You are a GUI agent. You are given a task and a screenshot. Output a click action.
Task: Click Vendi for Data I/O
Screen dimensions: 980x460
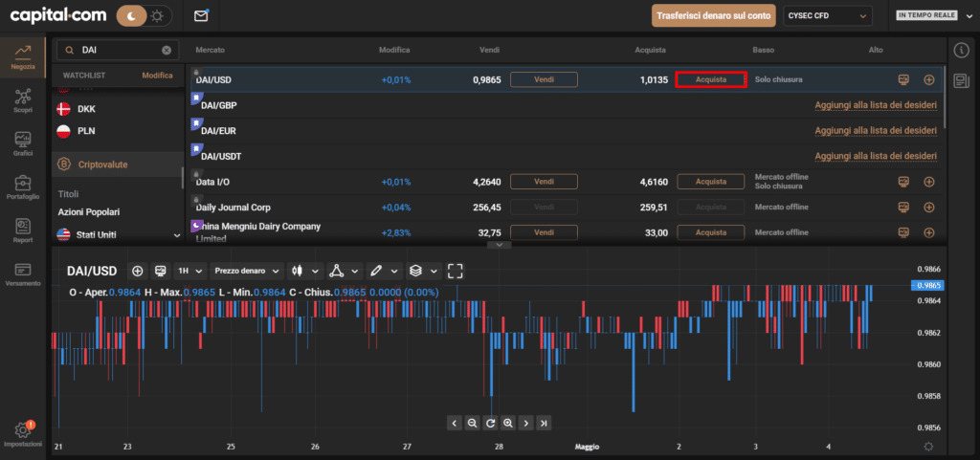544,182
